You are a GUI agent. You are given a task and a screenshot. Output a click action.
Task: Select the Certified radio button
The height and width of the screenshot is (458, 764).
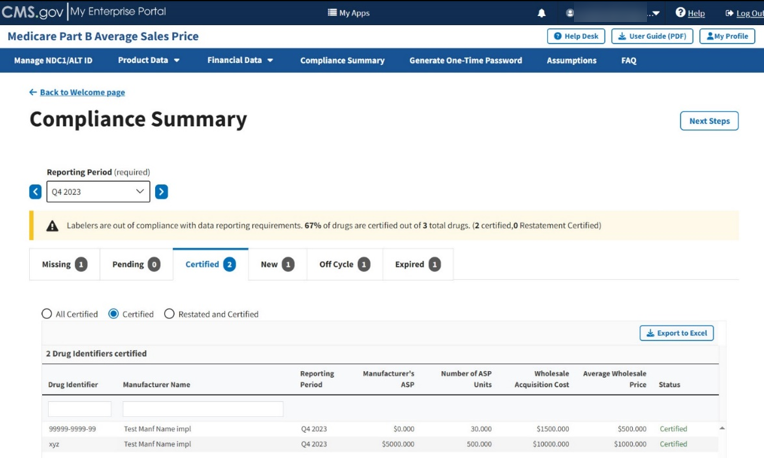(x=114, y=314)
